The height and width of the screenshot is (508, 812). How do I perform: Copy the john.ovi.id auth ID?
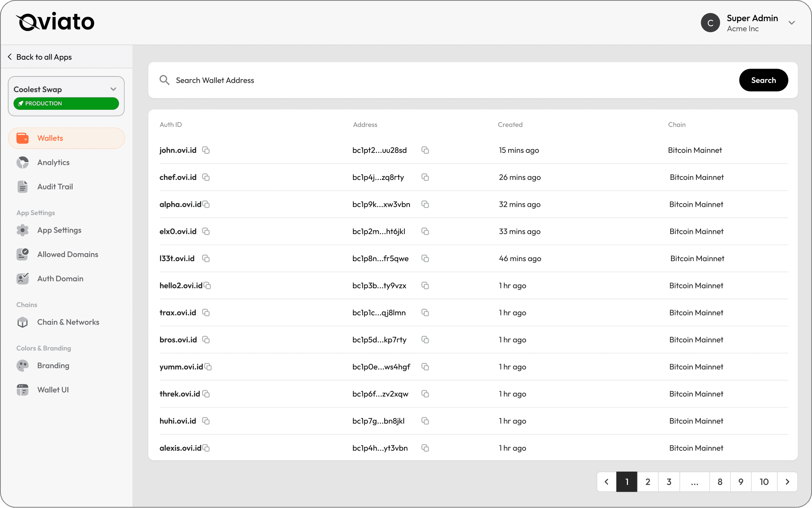coord(206,150)
